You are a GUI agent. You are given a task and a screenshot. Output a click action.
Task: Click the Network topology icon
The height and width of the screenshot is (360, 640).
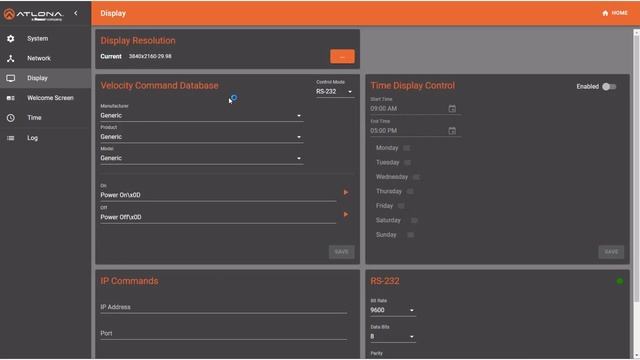tap(11, 58)
